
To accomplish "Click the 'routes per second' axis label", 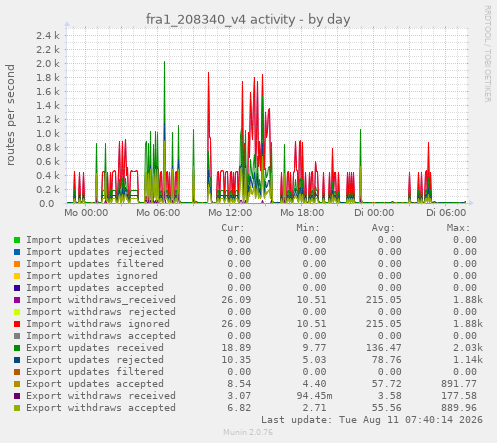I will [x=10, y=115].
